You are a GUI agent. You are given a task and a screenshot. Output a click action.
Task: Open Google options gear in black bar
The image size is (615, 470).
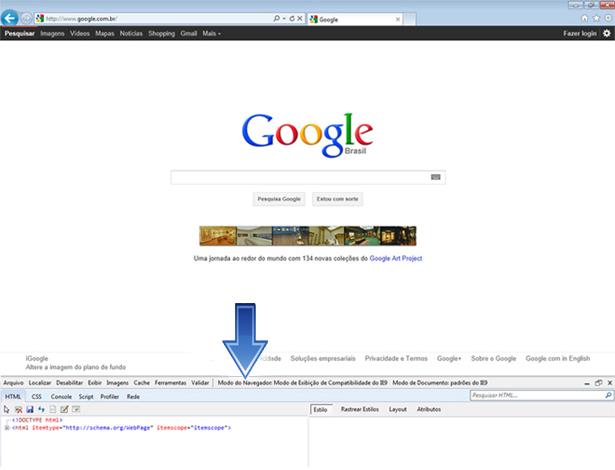coord(606,33)
